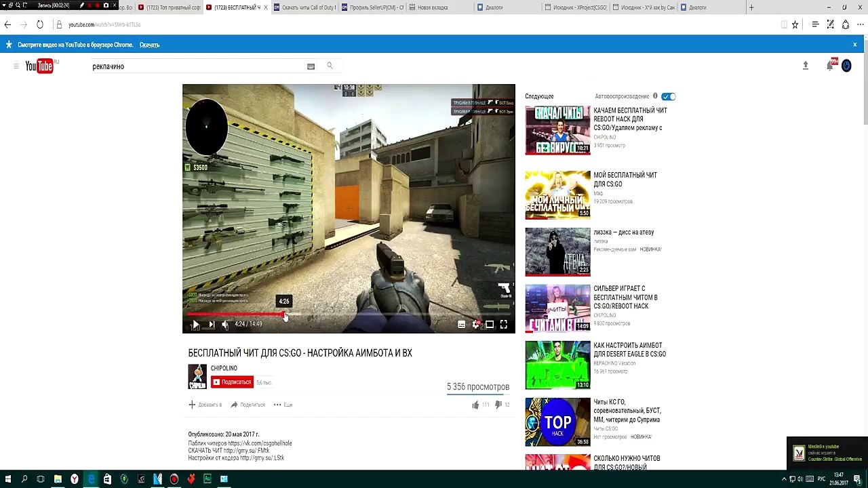
Task: Switch to Скачать читы Call of Duty tab
Action: click(x=304, y=7)
